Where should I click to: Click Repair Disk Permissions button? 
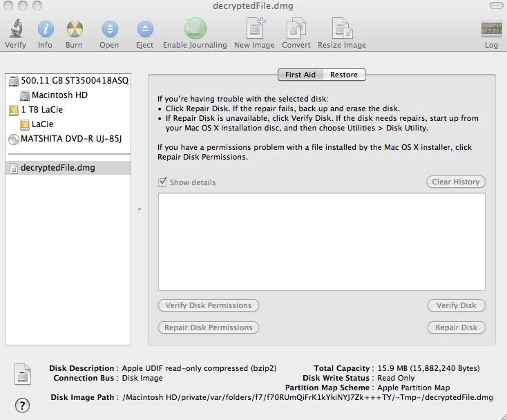(208, 327)
